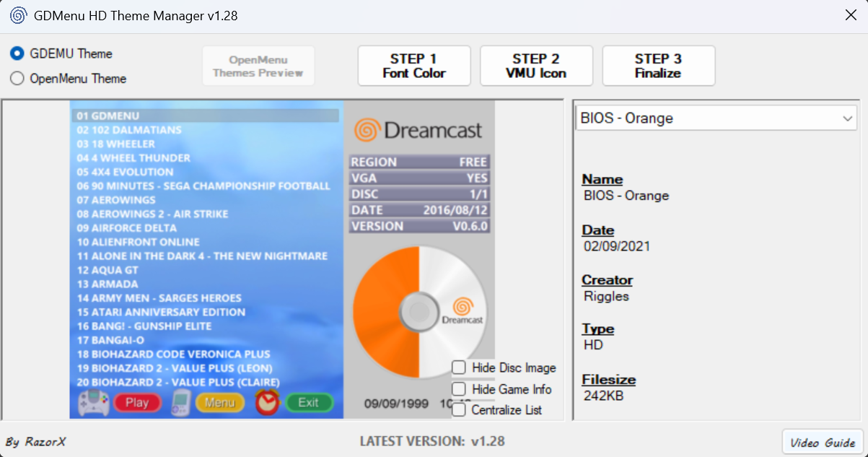Click the VMU memory unit icon
This screenshot has width=868, height=457.
click(x=180, y=403)
